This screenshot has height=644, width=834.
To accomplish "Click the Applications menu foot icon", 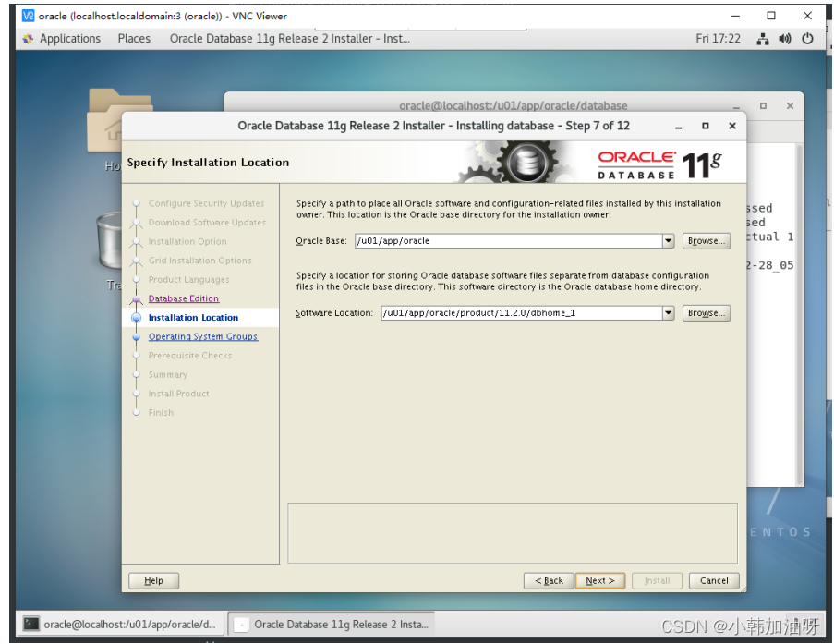I will click(28, 38).
